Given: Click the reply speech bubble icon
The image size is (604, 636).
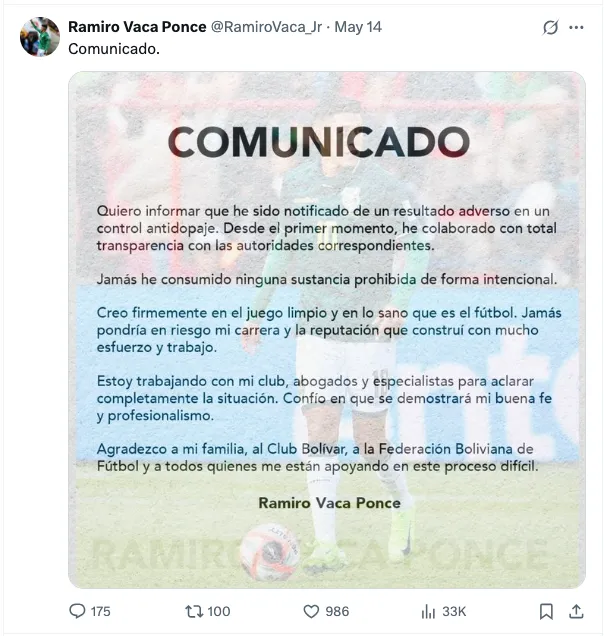Looking at the screenshot, I should [77, 611].
